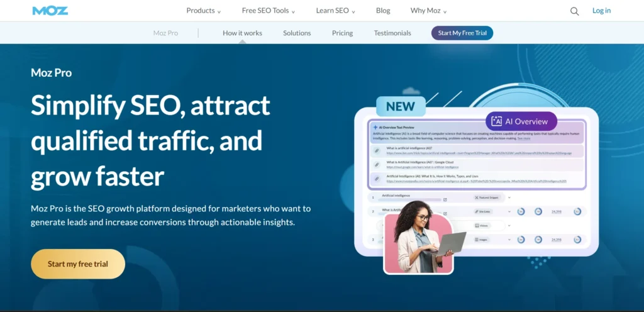Click the Videos tag
This screenshot has height=312, width=644.
pos(482,225)
